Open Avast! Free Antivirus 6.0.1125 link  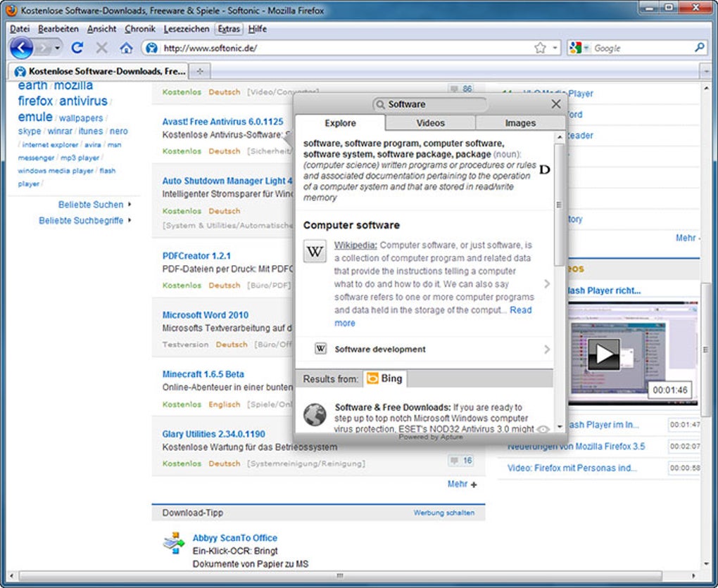[222, 122]
